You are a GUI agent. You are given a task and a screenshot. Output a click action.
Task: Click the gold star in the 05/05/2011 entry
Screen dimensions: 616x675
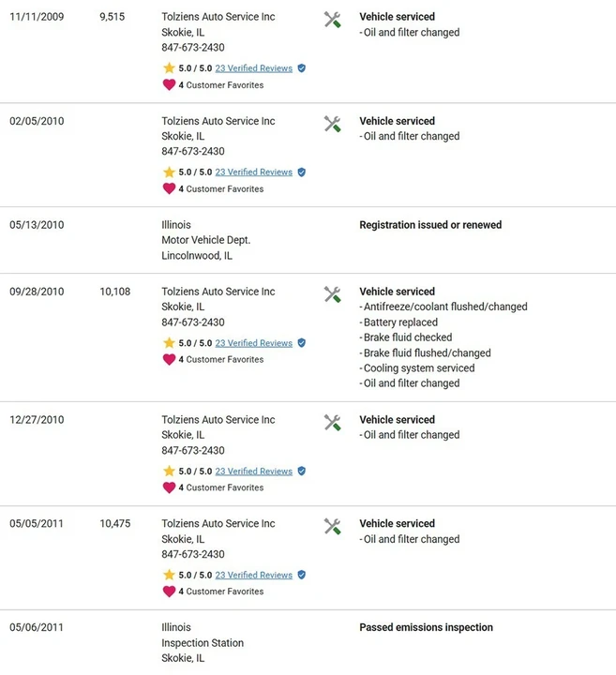[169, 575]
